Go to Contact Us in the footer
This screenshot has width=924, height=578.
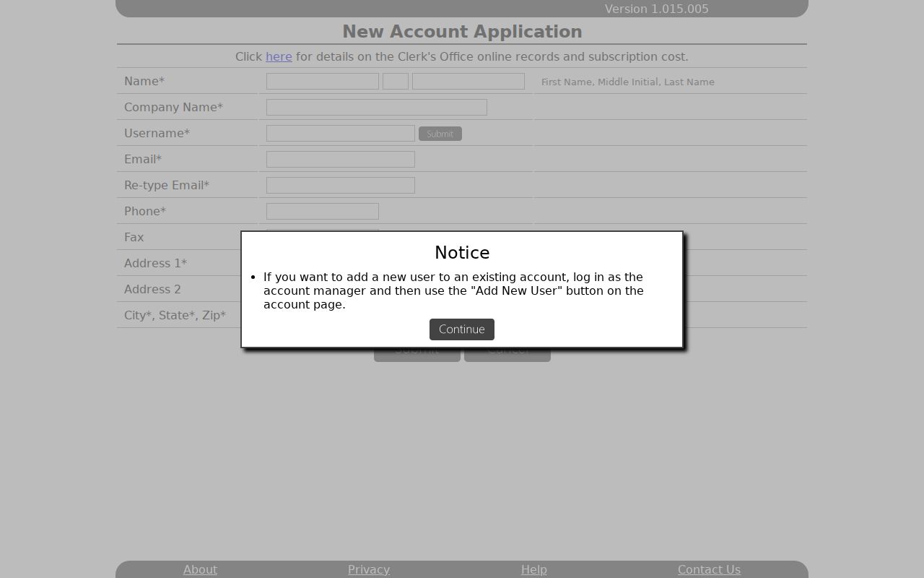coord(709,569)
